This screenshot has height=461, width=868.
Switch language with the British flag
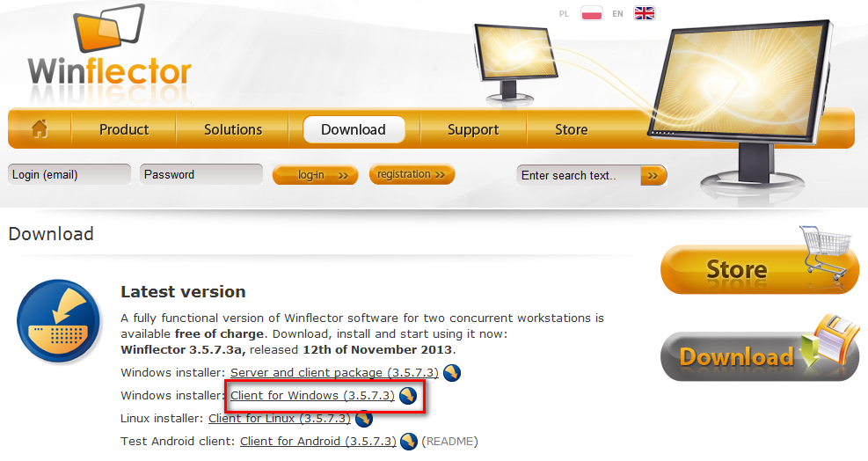[645, 13]
